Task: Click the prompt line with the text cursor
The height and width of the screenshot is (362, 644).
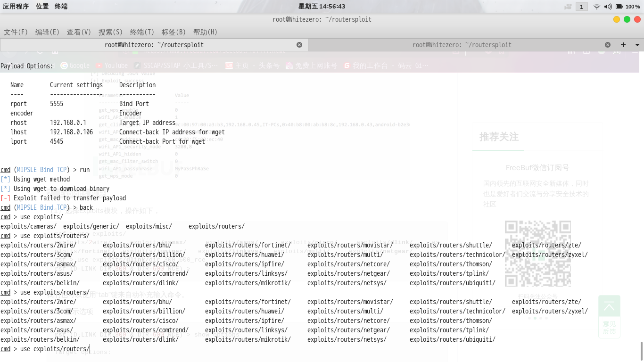Action: pos(45,349)
